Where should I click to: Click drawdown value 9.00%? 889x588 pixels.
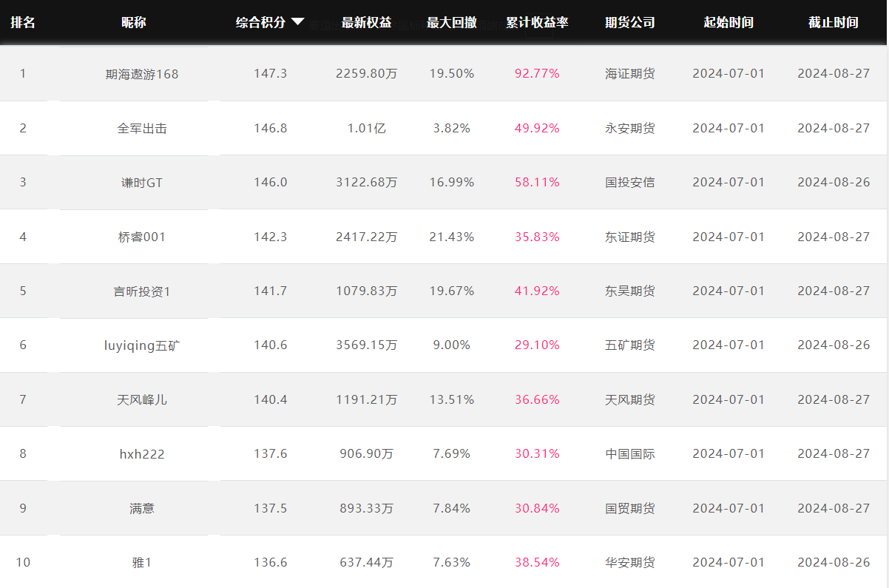pos(452,345)
